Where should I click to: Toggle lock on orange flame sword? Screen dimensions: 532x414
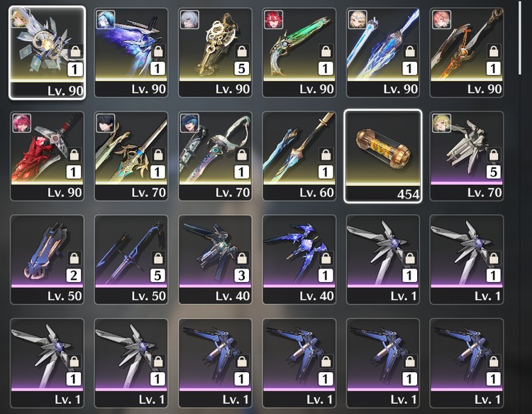pyautogui.click(x=493, y=51)
